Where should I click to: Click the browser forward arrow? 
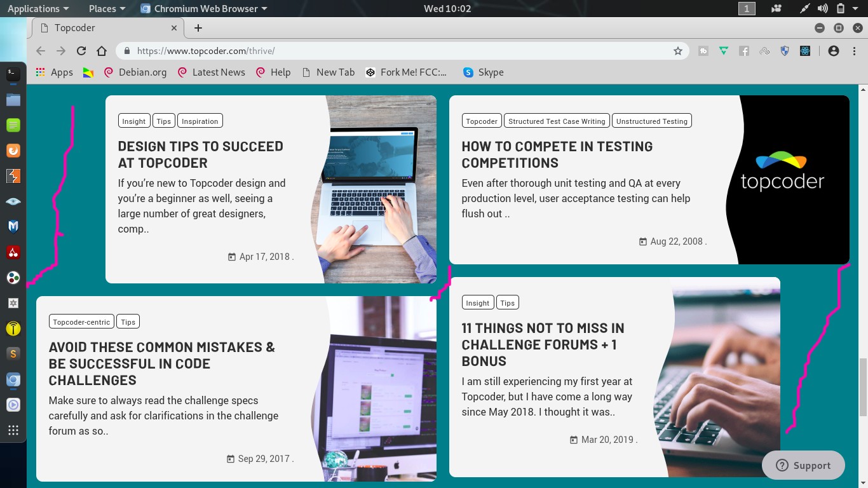[x=61, y=51]
